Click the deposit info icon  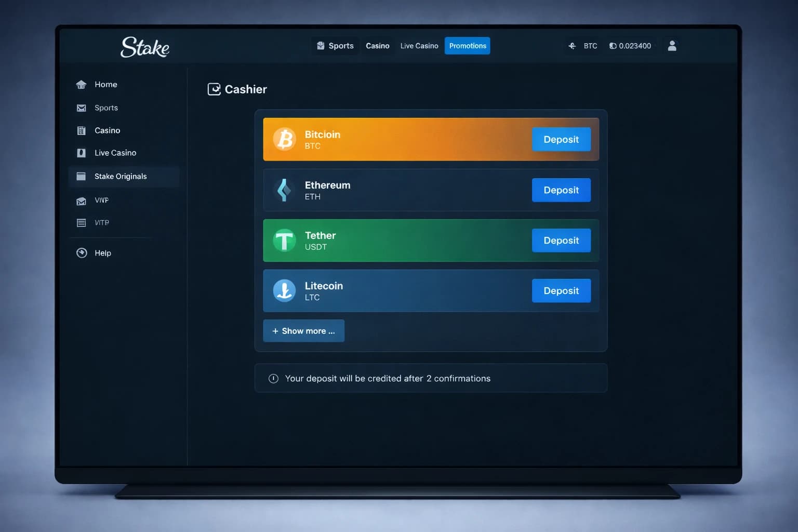click(x=273, y=379)
